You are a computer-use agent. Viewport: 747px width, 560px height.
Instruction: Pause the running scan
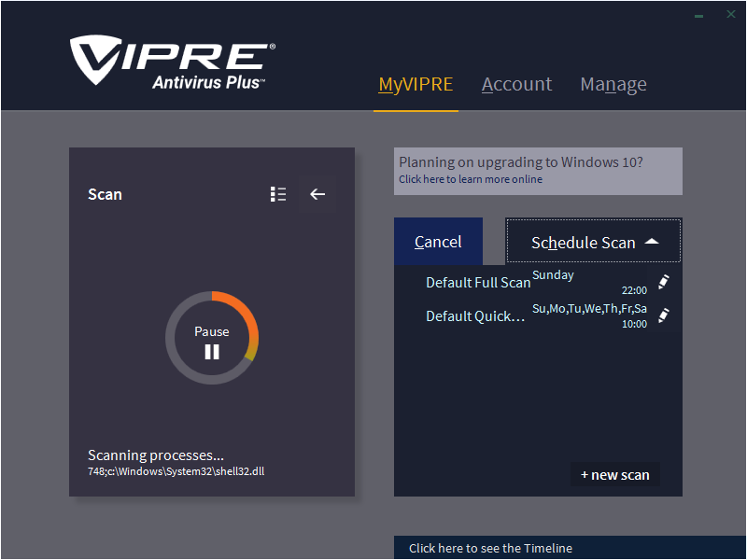pyautogui.click(x=212, y=343)
